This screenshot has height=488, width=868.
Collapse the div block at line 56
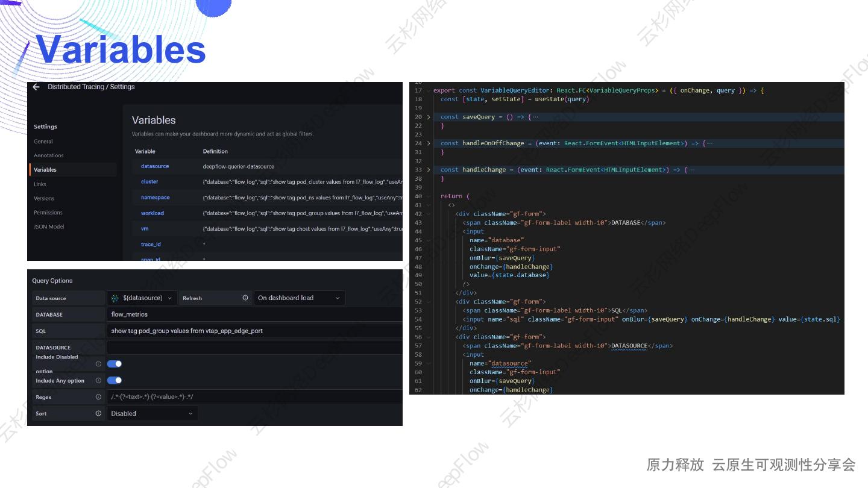click(429, 337)
